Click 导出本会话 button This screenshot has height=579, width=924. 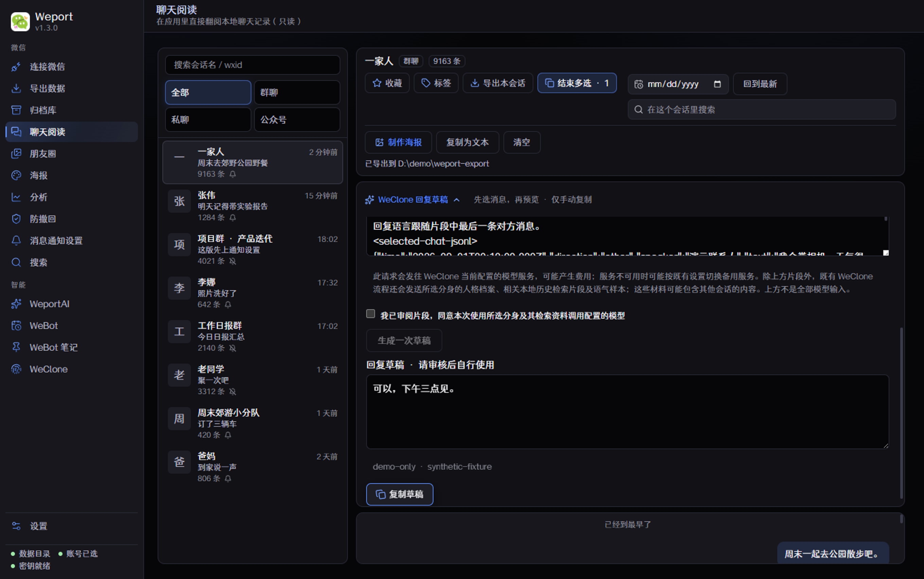(498, 83)
